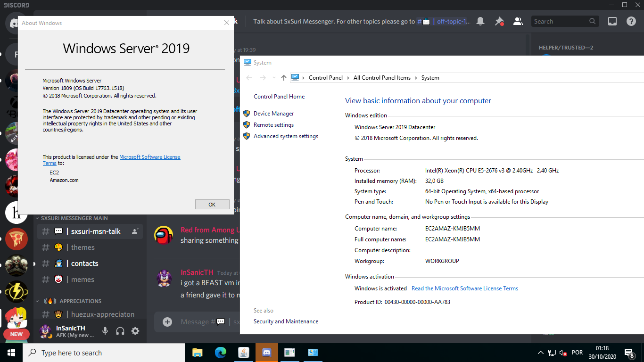Open Microsoft Edge from taskbar
The image size is (644, 362).
point(221,353)
